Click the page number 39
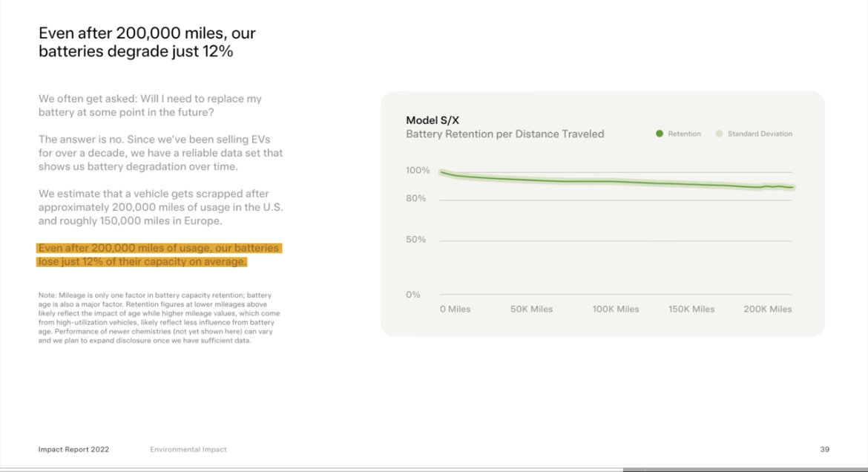Image resolution: width=868 pixels, height=472 pixels. (825, 449)
